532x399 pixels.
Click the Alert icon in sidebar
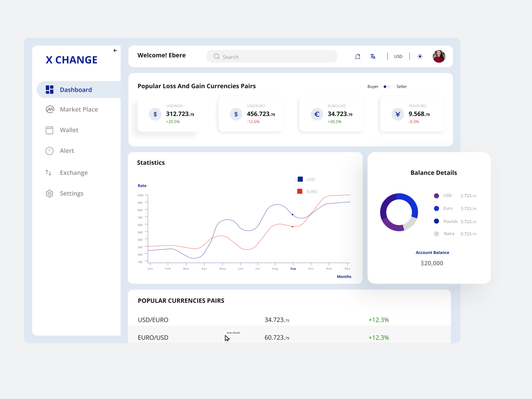(49, 151)
